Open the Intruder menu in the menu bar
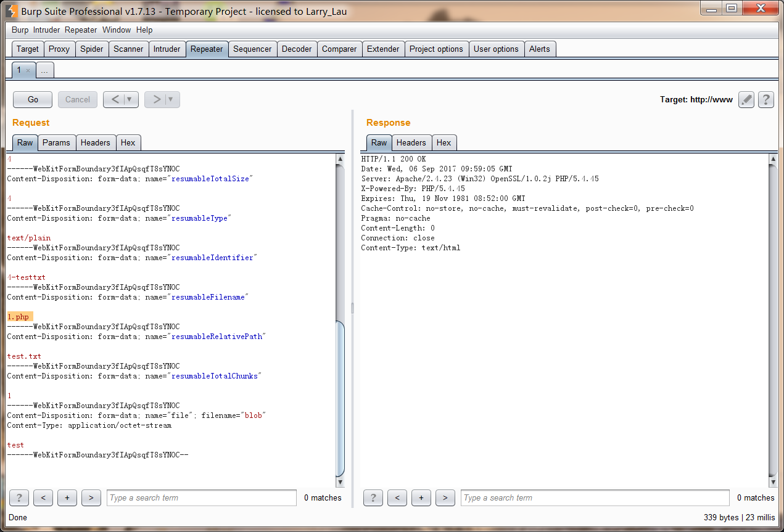The width and height of the screenshot is (784, 532). click(47, 30)
